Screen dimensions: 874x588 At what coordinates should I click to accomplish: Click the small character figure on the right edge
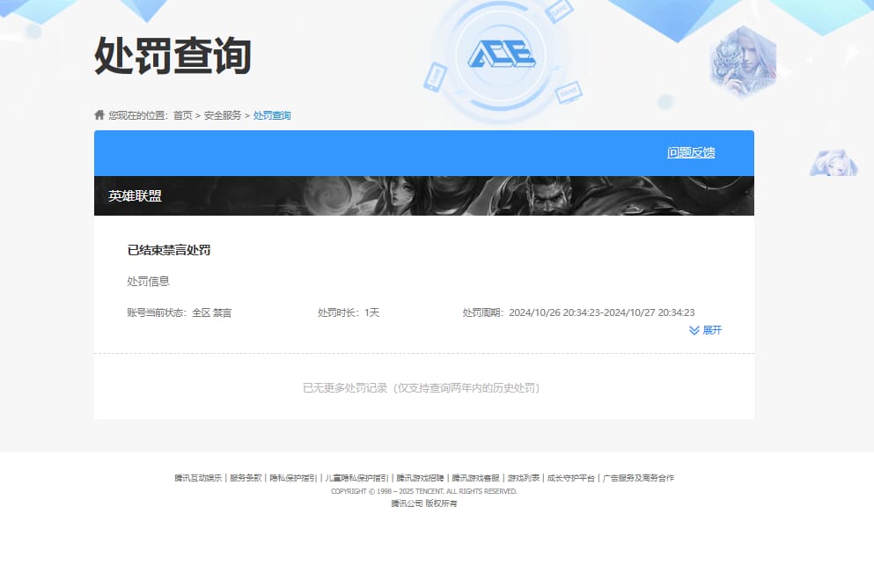833,163
